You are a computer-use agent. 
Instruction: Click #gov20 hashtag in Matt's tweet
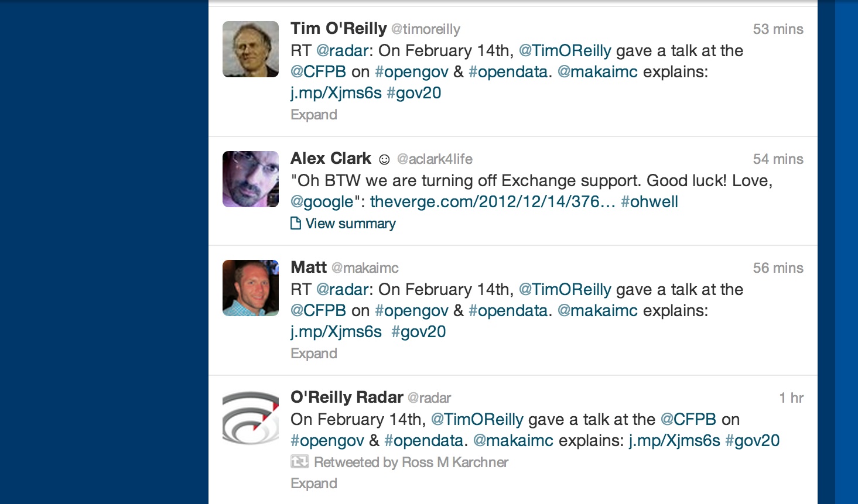click(419, 332)
